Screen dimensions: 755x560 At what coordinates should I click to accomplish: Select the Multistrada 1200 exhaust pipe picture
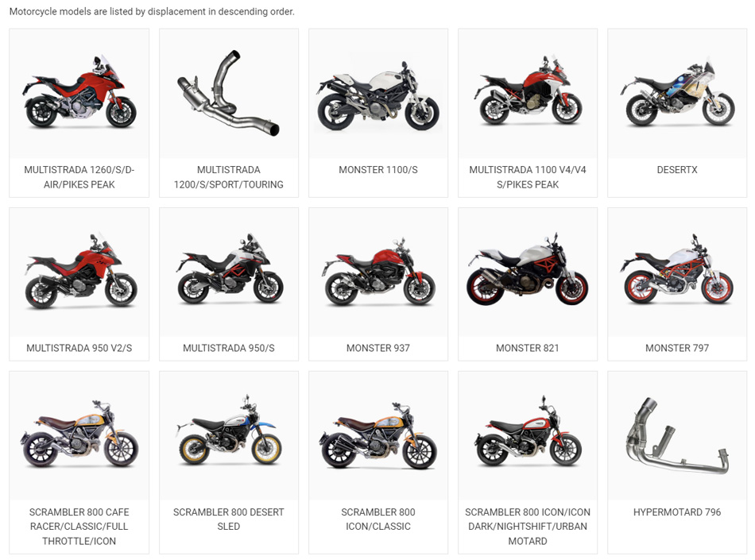[229, 94]
